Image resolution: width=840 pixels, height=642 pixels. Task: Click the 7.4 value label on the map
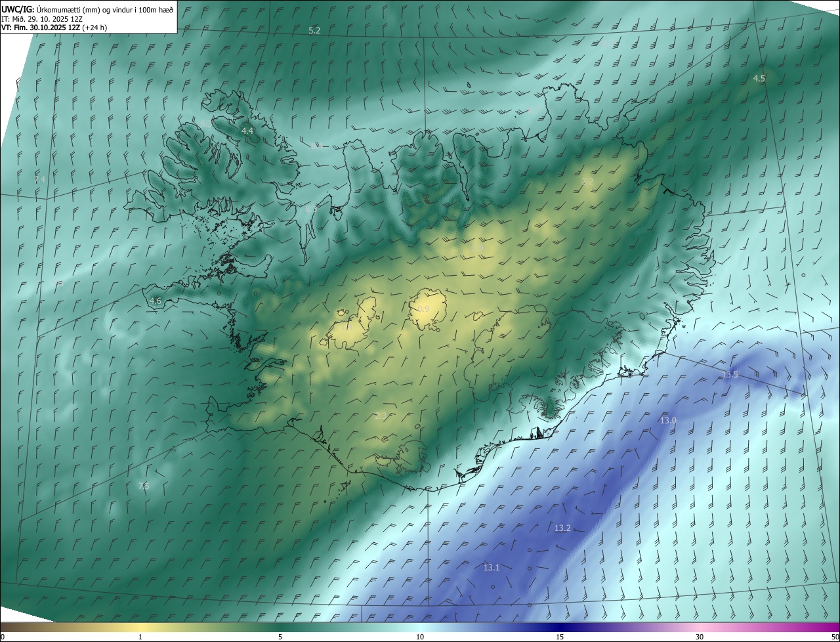(x=40, y=180)
